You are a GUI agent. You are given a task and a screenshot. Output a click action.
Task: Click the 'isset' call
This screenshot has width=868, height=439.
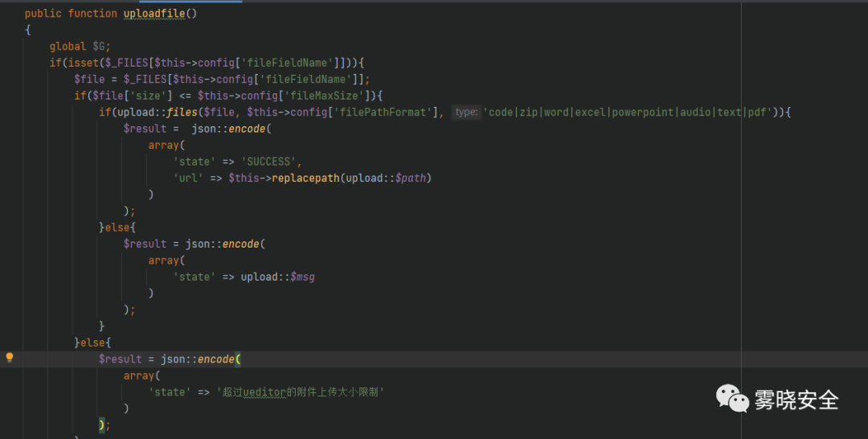pyautogui.click(x=83, y=63)
